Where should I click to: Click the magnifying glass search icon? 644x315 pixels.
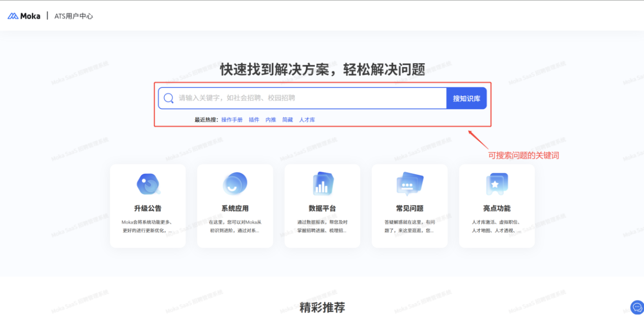click(x=168, y=98)
